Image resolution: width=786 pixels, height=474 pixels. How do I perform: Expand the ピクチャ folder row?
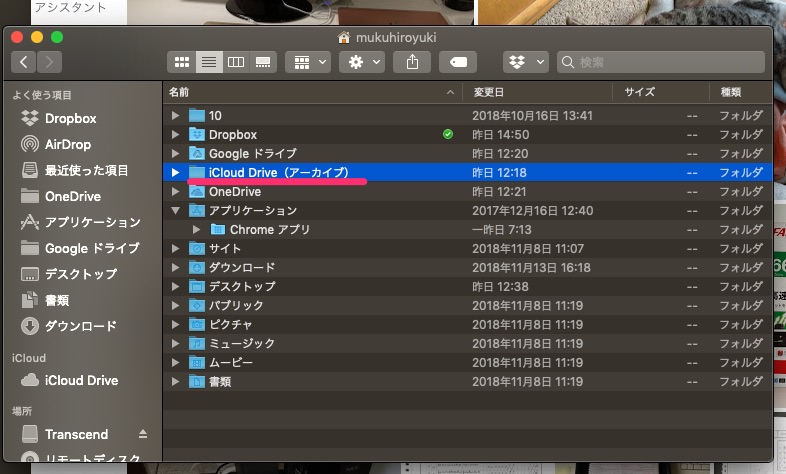coord(175,325)
